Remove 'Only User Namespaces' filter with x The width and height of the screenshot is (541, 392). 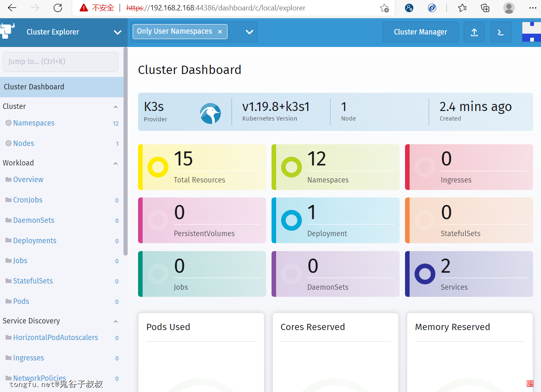pyautogui.click(x=220, y=32)
